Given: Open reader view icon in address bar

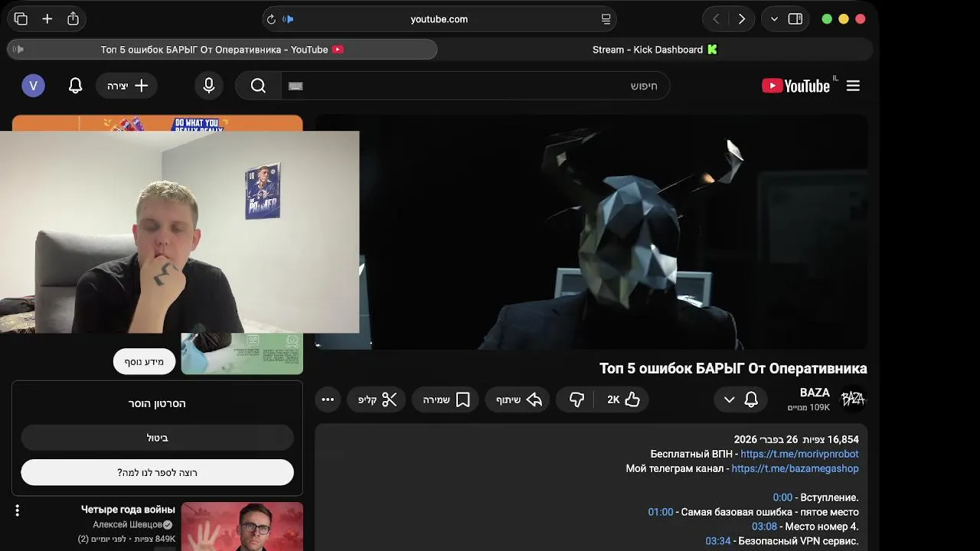Looking at the screenshot, I should [606, 19].
